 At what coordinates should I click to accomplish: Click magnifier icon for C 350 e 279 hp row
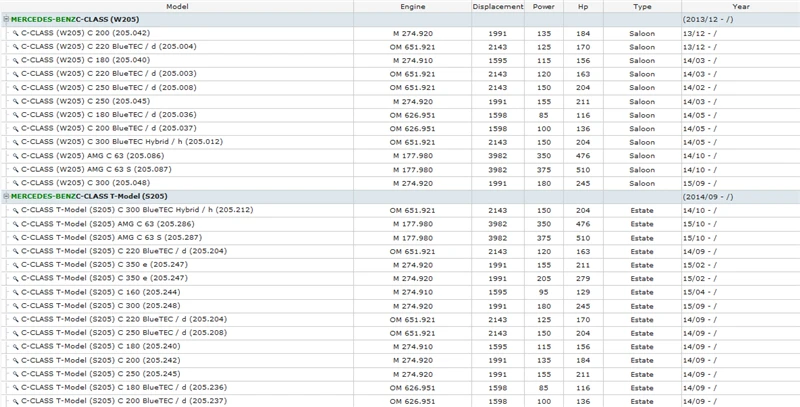[15, 278]
